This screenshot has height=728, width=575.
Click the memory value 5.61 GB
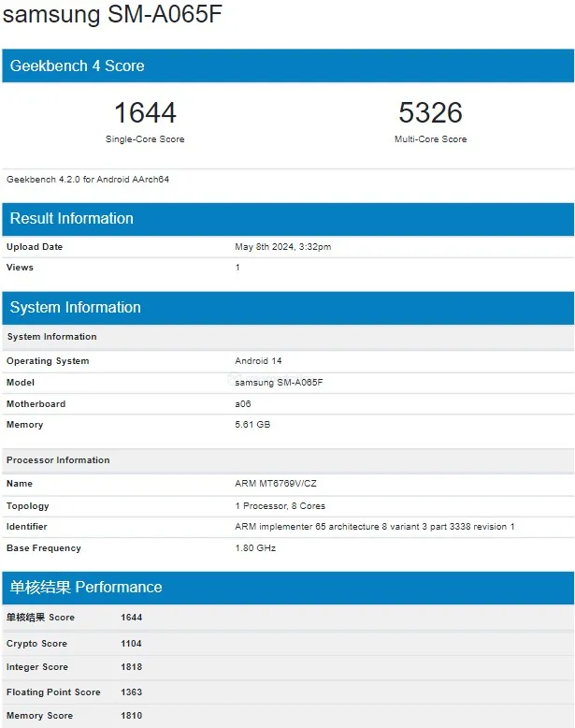(252, 425)
